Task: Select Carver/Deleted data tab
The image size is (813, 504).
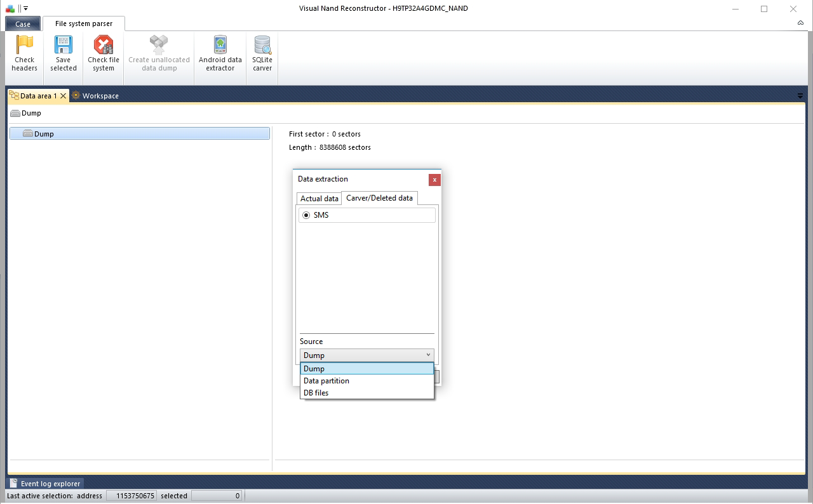Action: (x=379, y=198)
